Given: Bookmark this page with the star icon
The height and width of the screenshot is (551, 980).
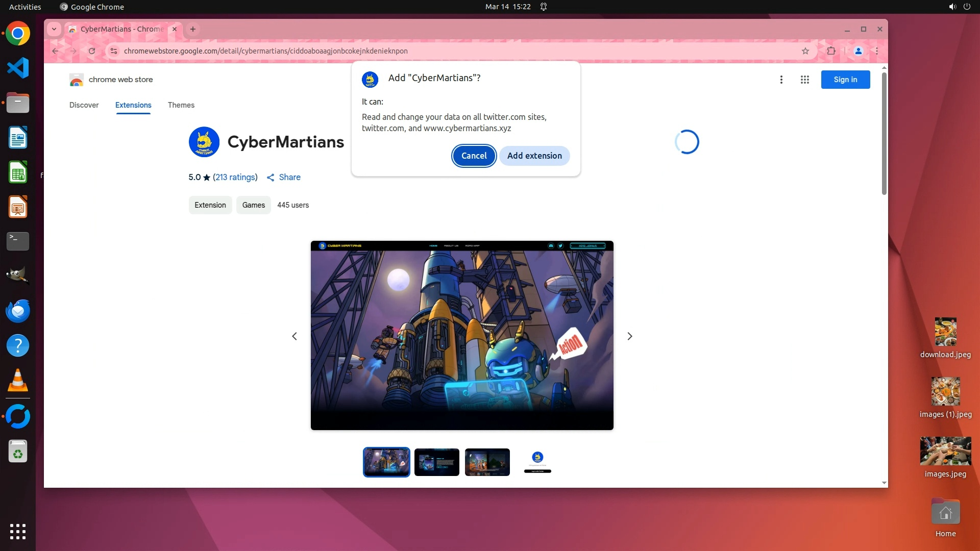Looking at the screenshot, I should (805, 51).
